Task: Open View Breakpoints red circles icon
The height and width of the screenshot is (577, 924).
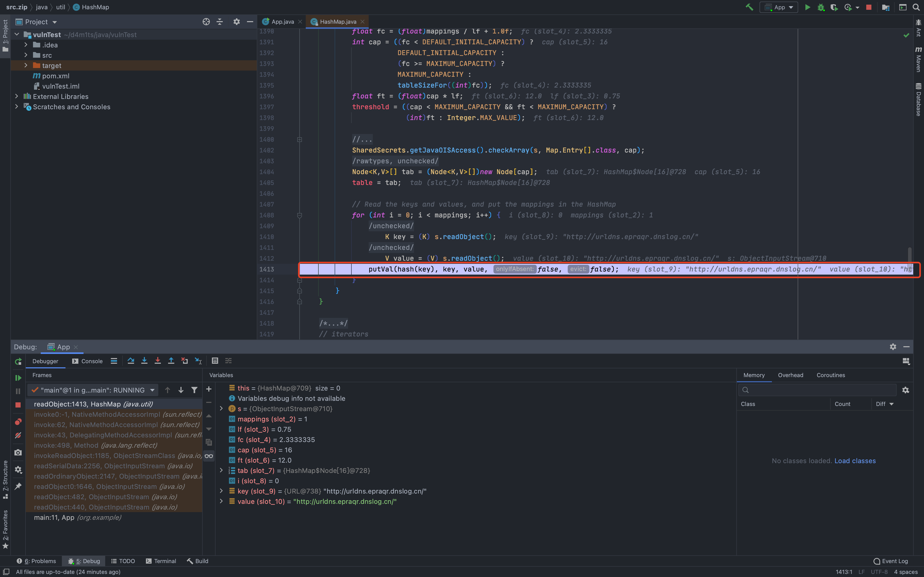Action: coord(18,422)
